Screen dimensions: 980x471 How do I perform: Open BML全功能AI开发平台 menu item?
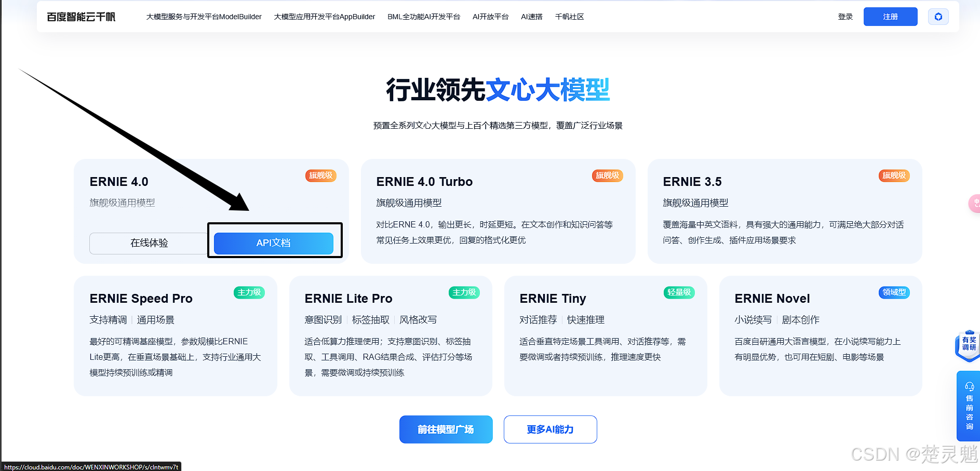(424, 17)
